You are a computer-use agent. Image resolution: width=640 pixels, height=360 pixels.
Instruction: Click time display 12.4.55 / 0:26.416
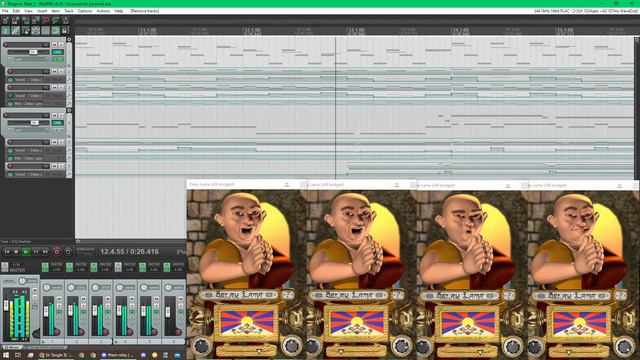(x=130, y=252)
